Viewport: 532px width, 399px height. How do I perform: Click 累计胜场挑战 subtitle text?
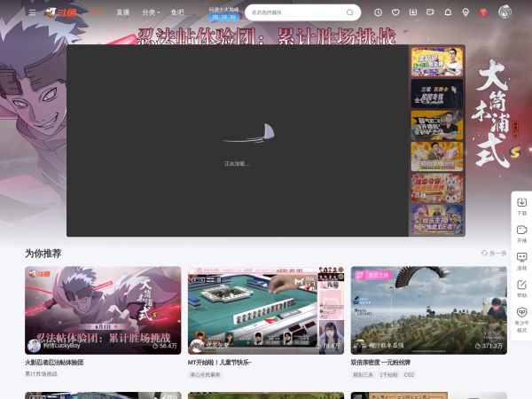click(x=41, y=374)
